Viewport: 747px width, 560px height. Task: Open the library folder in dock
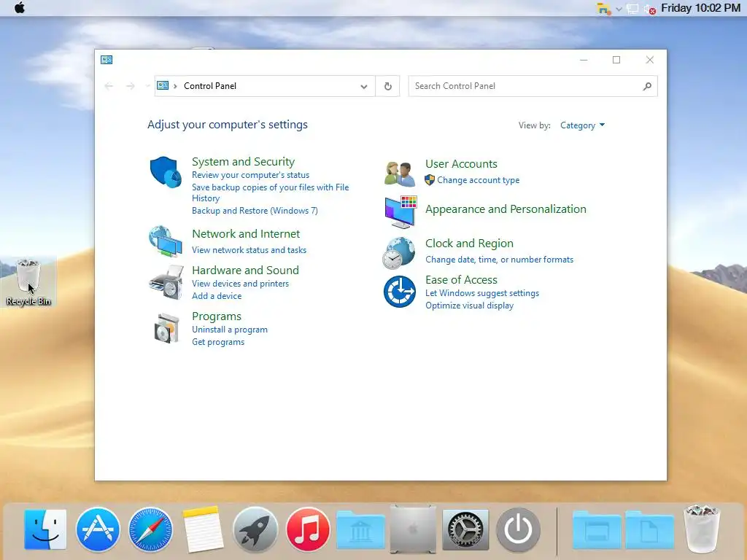click(360, 530)
